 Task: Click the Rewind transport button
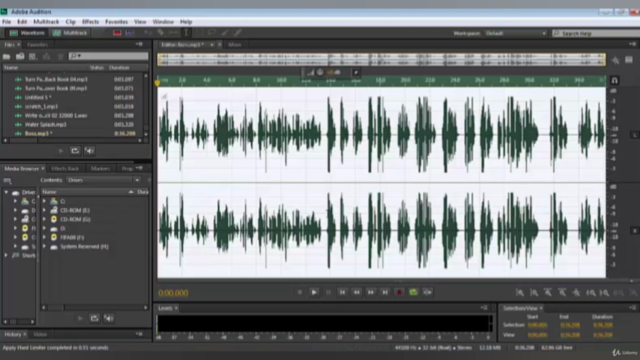pyautogui.click(x=357, y=292)
